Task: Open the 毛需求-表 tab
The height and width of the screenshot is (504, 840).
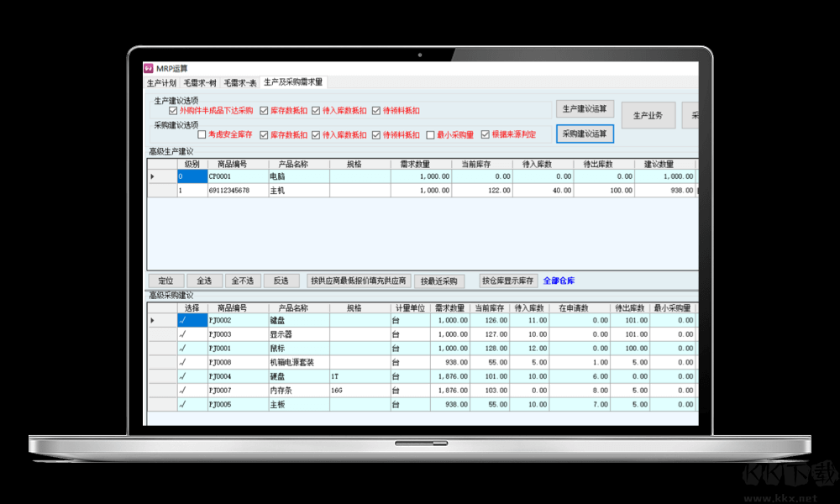Action: [239, 83]
